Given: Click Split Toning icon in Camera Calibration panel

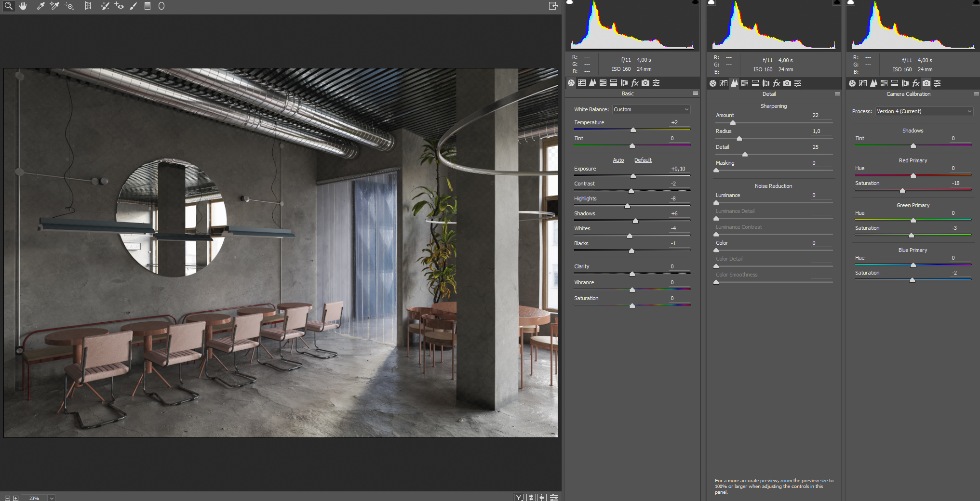Looking at the screenshot, I should (x=895, y=83).
